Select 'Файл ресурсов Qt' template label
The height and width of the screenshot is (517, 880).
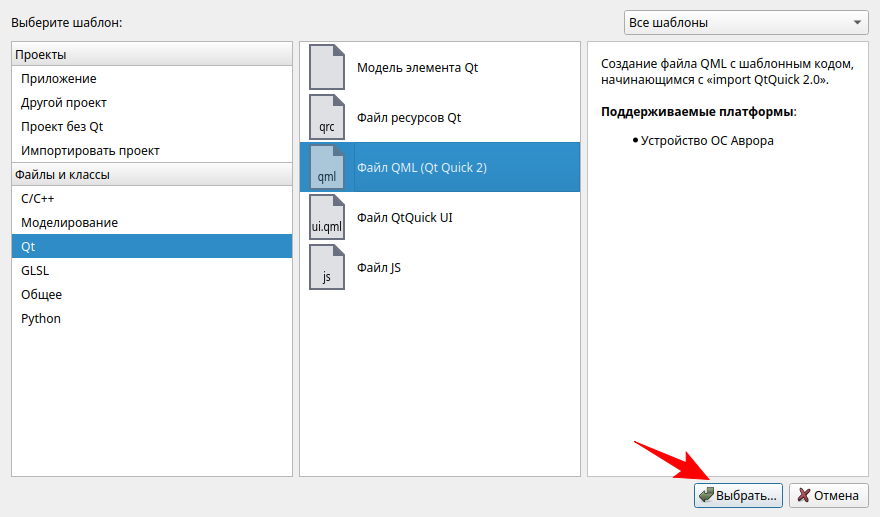click(409, 117)
